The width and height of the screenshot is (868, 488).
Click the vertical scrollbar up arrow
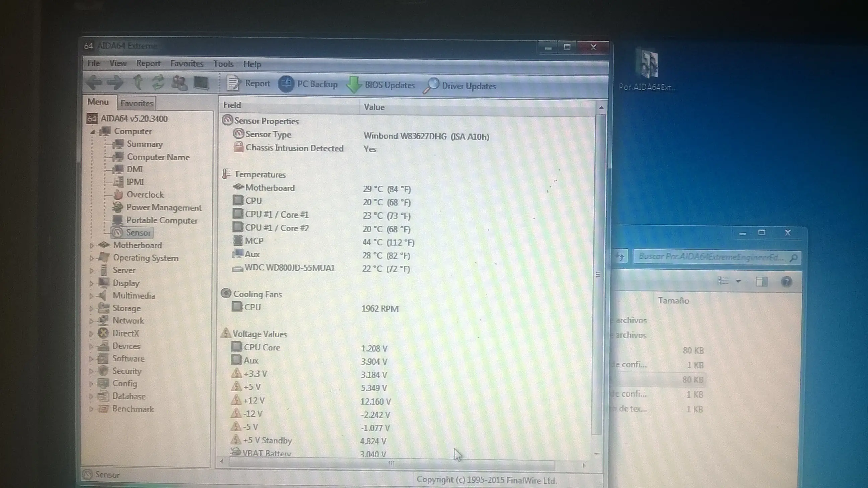[601, 108]
